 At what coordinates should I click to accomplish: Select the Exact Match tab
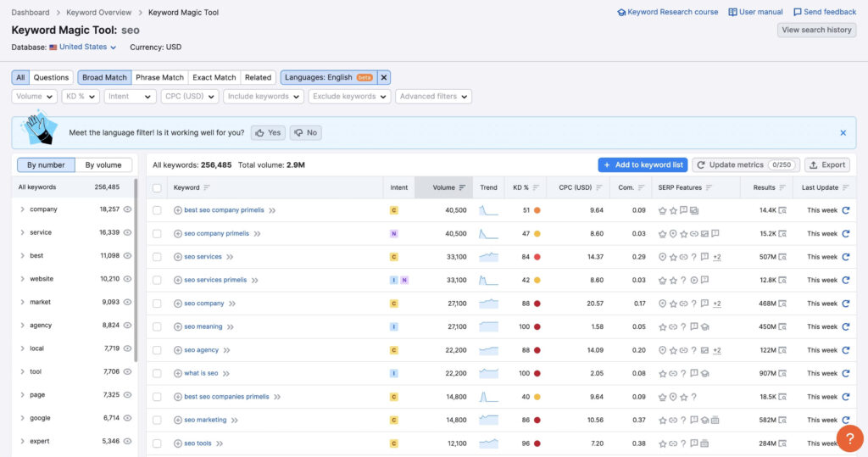(214, 77)
